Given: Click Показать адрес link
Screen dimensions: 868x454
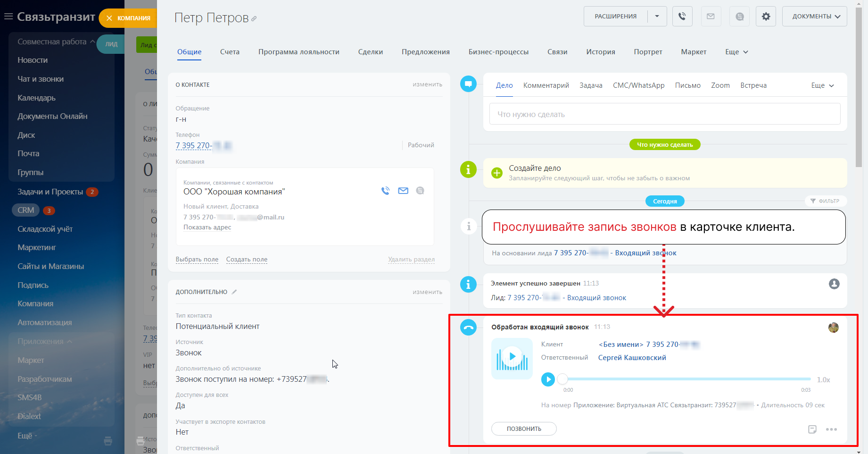Looking at the screenshot, I should [207, 227].
